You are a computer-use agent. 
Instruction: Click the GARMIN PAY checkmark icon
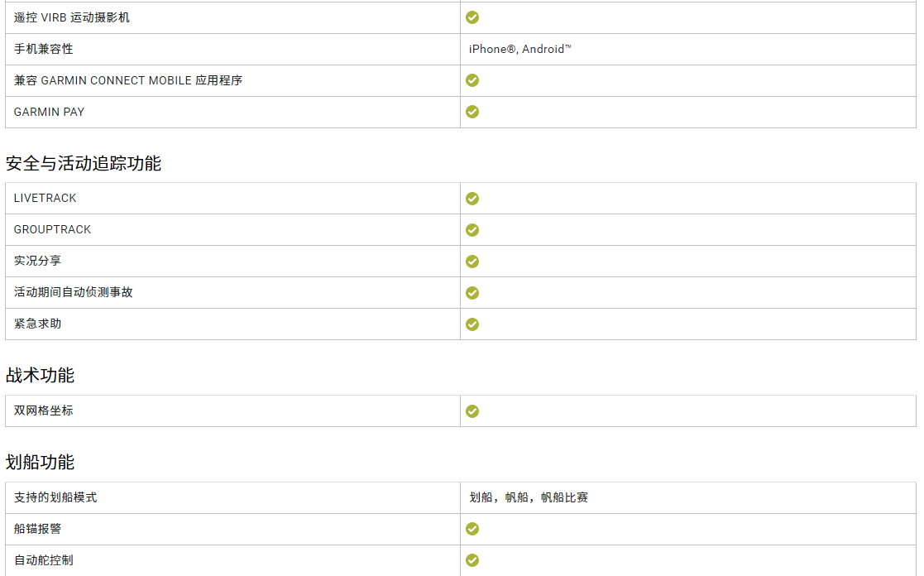point(472,112)
